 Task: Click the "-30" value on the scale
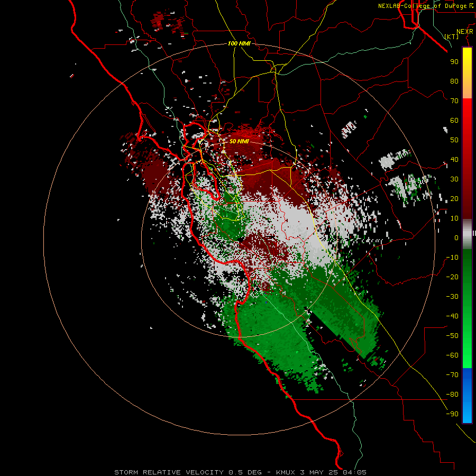pos(452,297)
